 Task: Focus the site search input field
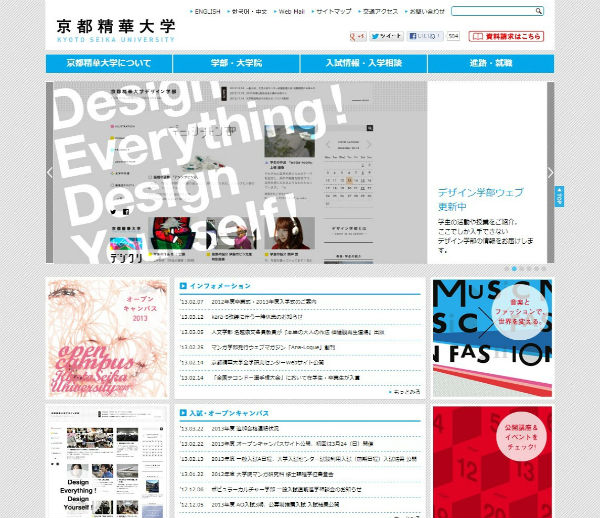pyautogui.click(x=493, y=11)
